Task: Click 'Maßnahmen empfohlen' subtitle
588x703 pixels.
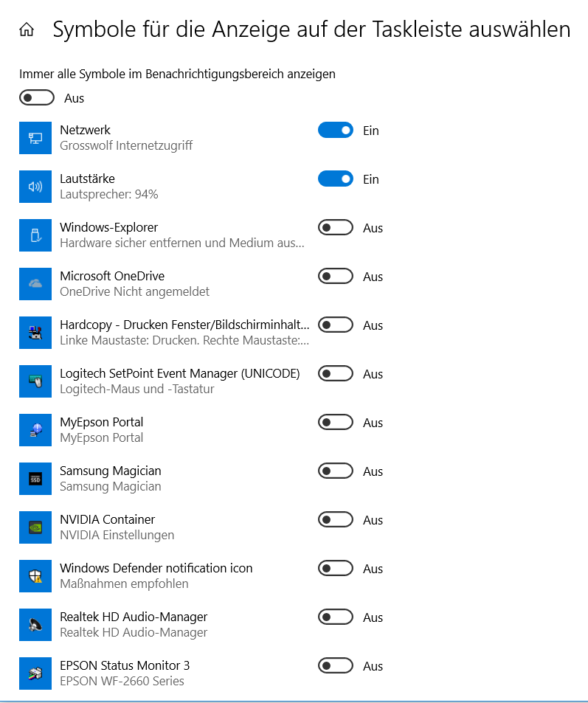Action: [124, 583]
